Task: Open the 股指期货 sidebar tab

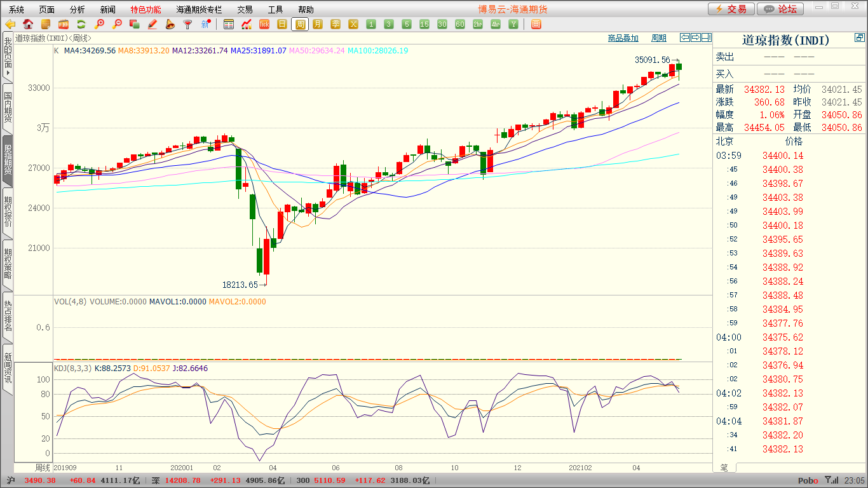Action: [8, 159]
